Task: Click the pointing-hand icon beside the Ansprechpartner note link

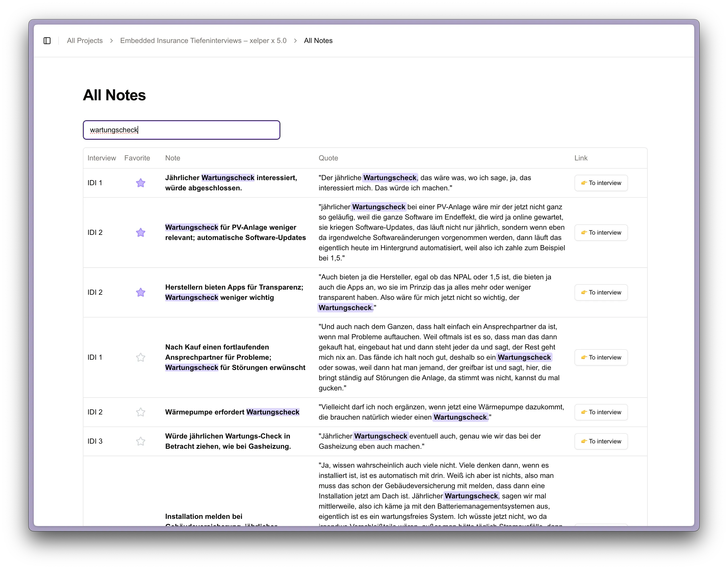Action: click(x=584, y=357)
